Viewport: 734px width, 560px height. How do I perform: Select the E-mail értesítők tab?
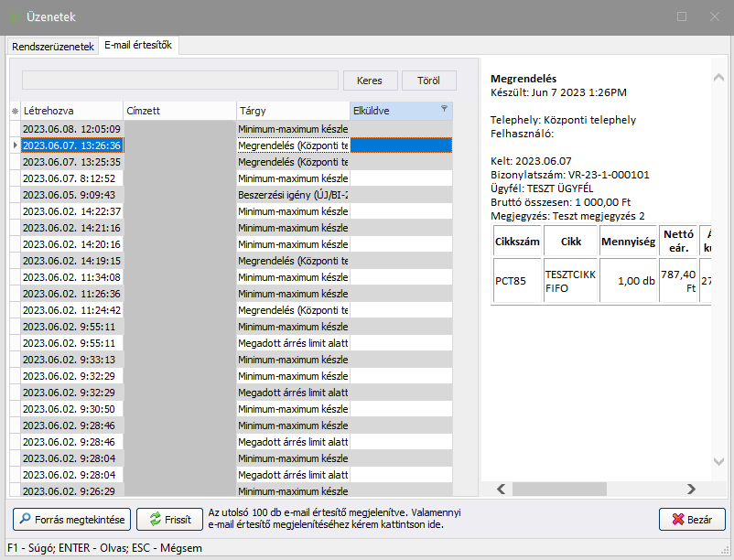(138, 45)
